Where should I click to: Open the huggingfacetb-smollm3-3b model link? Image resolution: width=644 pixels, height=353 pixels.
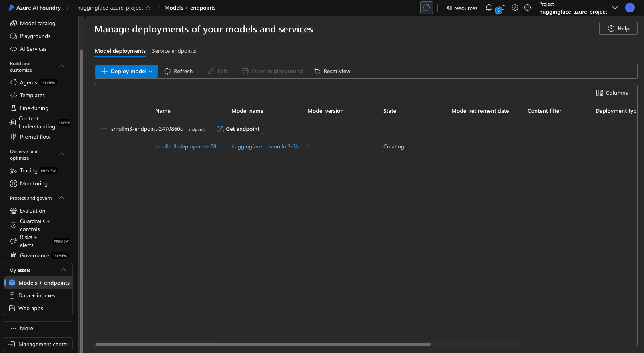pos(265,146)
